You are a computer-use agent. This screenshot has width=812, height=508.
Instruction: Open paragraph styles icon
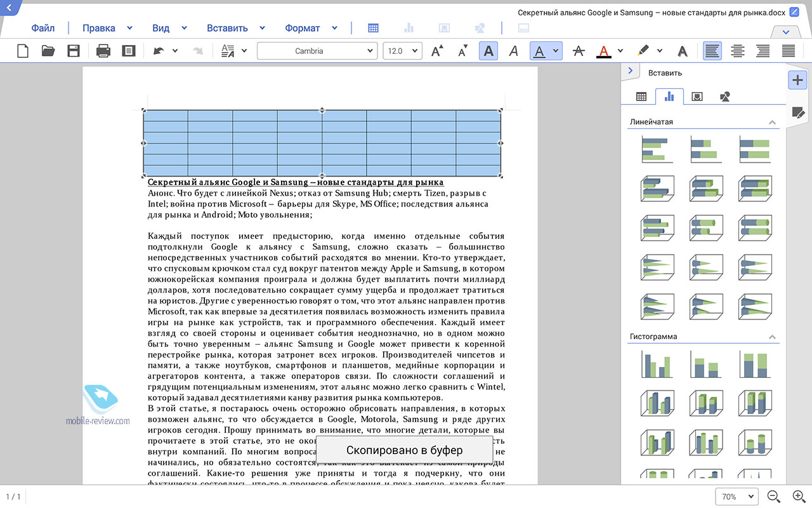[228, 51]
